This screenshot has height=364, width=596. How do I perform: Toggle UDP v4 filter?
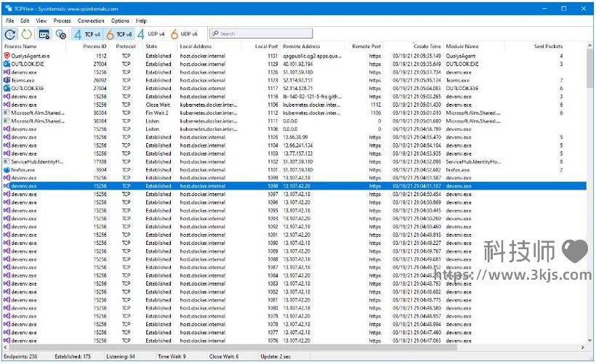click(151, 34)
